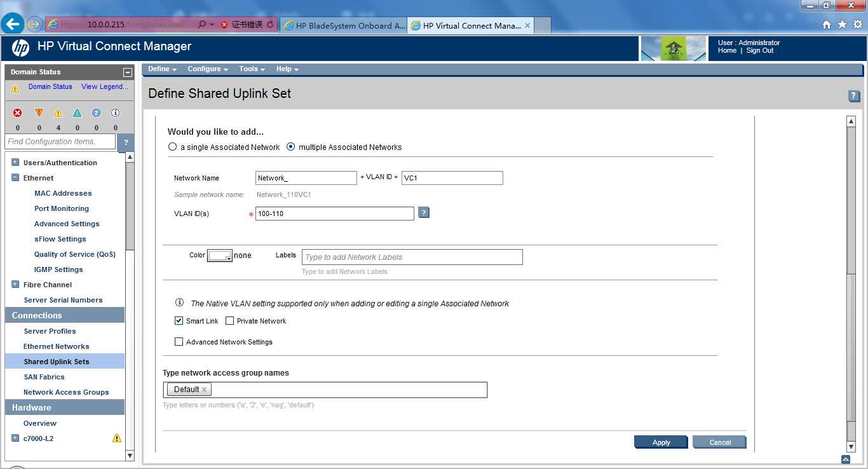The image size is (868, 469).
Task: Click the Native VLAN info icon
Action: point(179,302)
